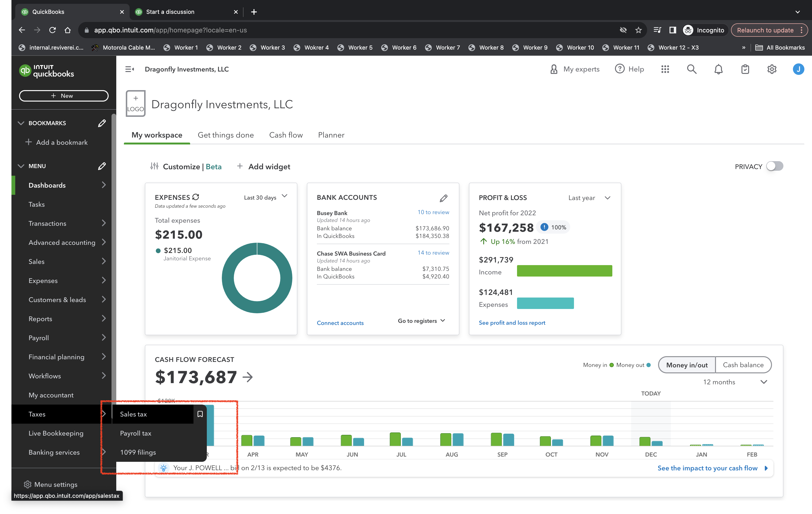812x514 pixels.
Task: Select Payroll tax from Taxes submenu
Action: pos(136,433)
